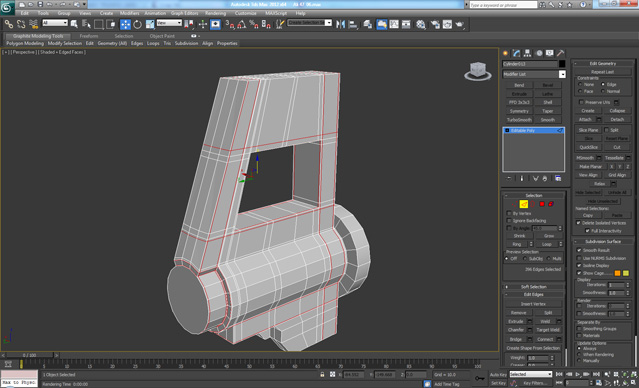
Task: Expand the Soft Selection rollout
Action: [534, 287]
